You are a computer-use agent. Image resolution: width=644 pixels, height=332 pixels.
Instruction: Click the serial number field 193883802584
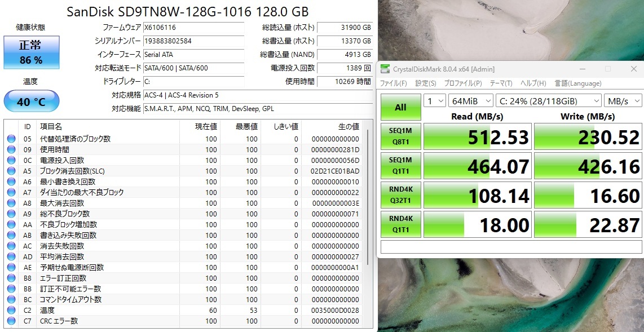point(193,41)
